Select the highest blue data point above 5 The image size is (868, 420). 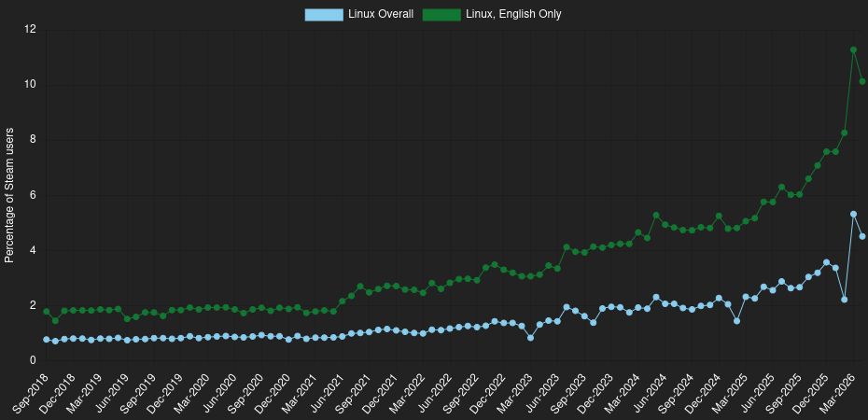[853, 214]
